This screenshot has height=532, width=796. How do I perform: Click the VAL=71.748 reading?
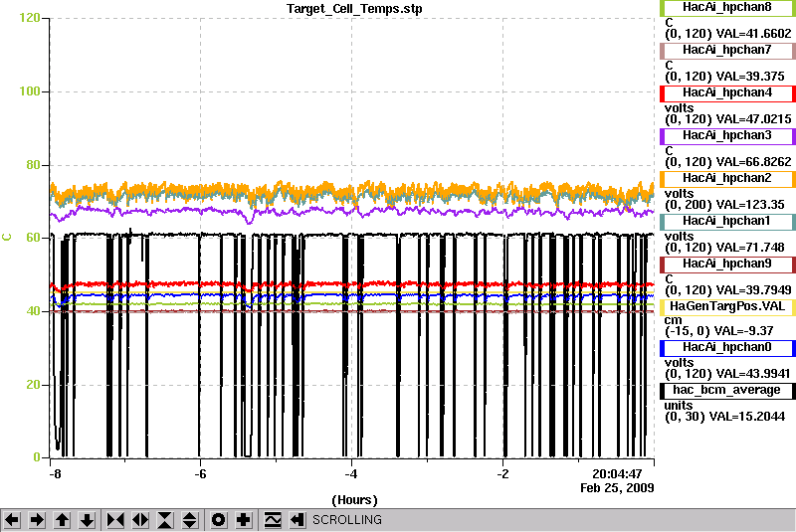click(x=750, y=248)
